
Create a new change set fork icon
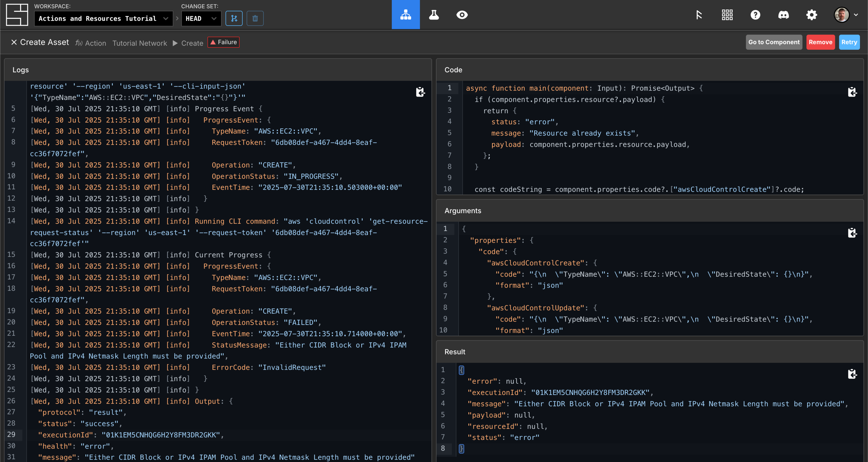pos(234,19)
